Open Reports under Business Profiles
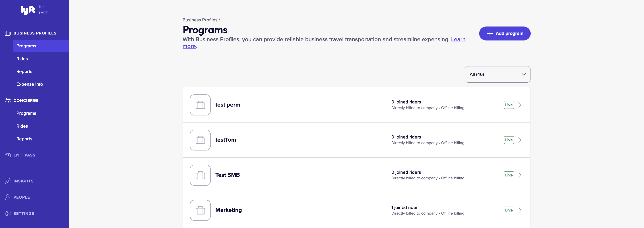 click(24, 71)
